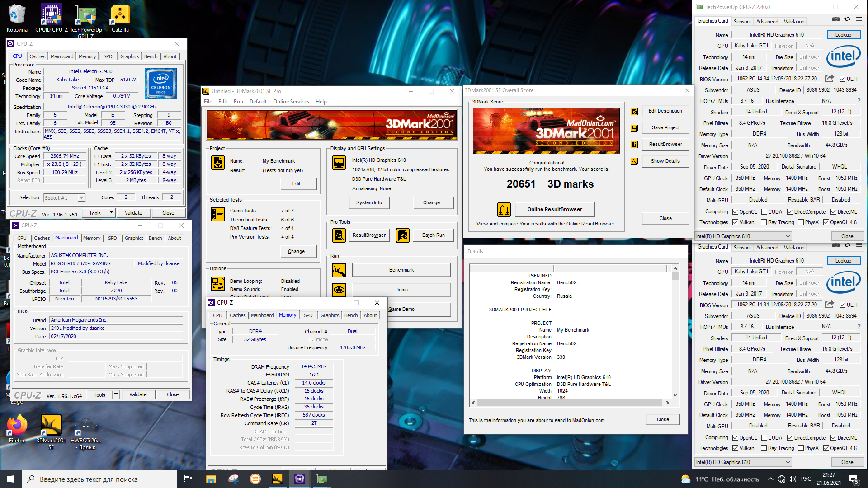Switch to Advanced tab in lower GPU-Z window

pos(767,247)
